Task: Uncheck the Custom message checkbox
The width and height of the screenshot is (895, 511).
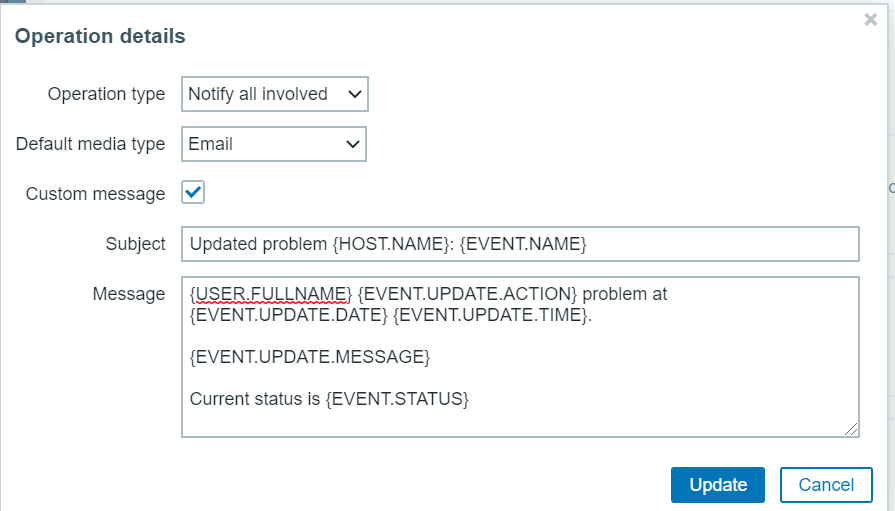Action: pos(193,192)
